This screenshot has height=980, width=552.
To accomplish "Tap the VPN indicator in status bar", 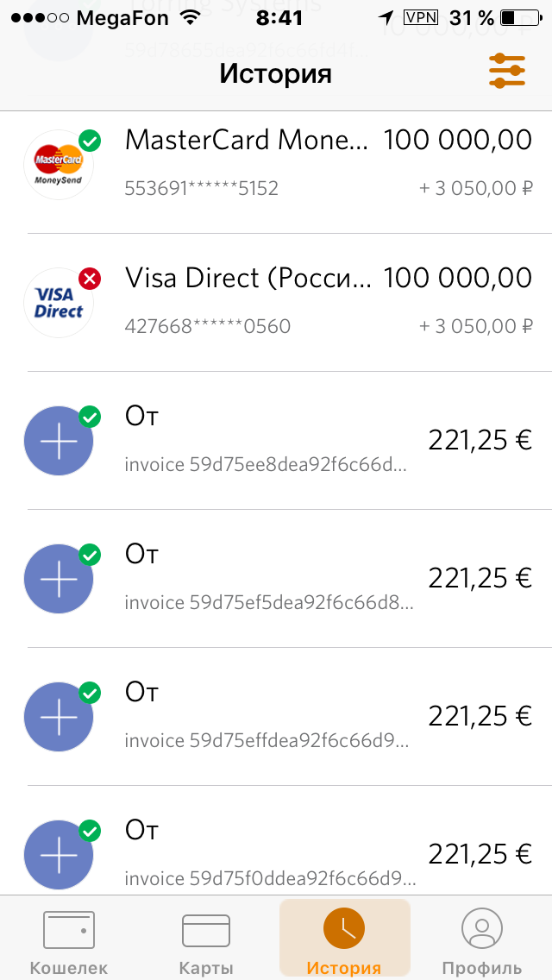I will click(421, 18).
